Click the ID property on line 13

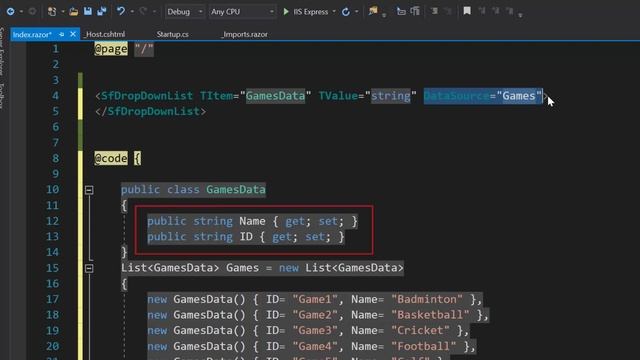(x=246, y=237)
